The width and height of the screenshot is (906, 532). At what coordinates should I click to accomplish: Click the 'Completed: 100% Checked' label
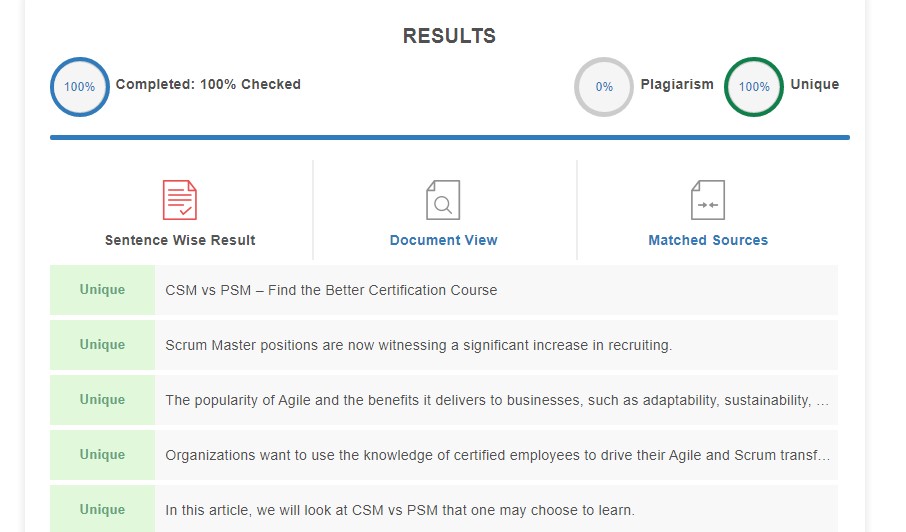tap(208, 84)
